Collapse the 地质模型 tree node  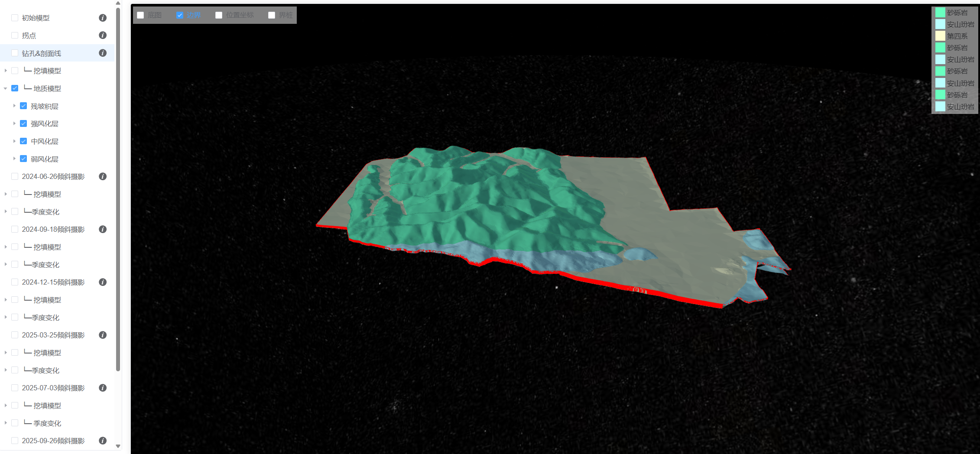pos(6,88)
